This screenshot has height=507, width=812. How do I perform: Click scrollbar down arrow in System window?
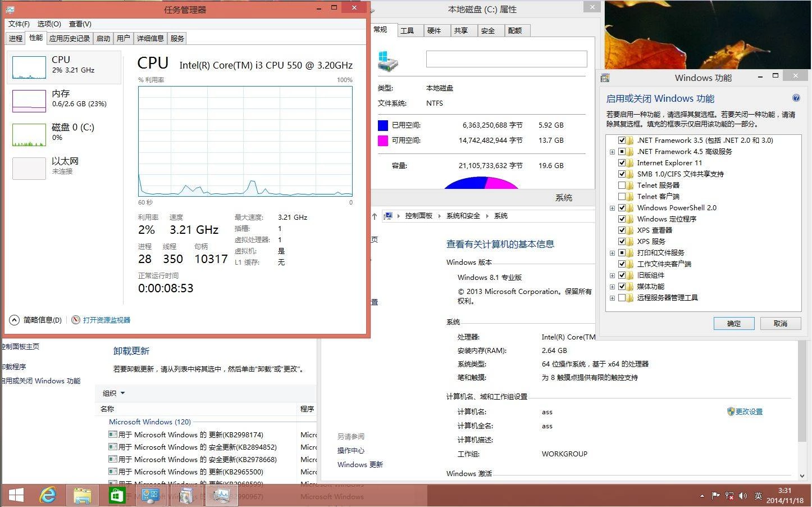[x=801, y=476]
